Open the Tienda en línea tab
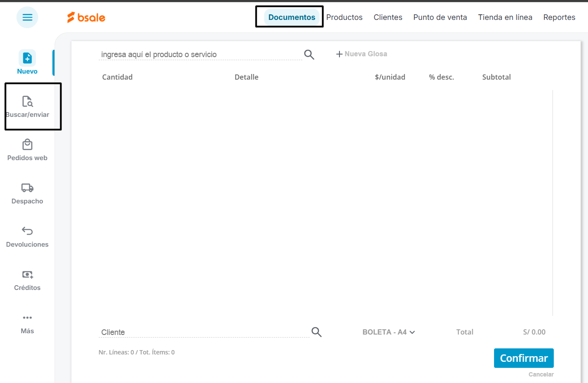This screenshot has width=588, height=383. point(505,17)
